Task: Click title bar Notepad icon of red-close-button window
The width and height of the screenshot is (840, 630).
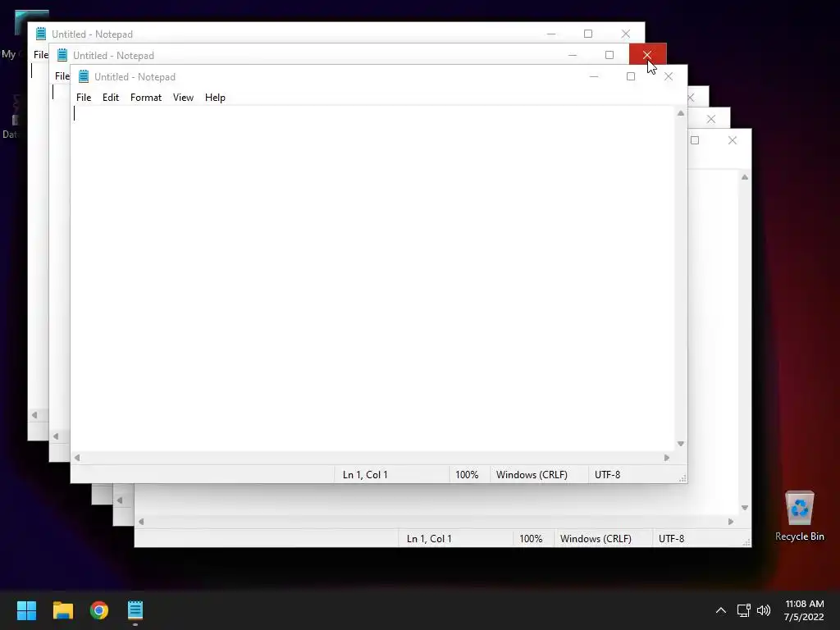Action: coord(62,55)
